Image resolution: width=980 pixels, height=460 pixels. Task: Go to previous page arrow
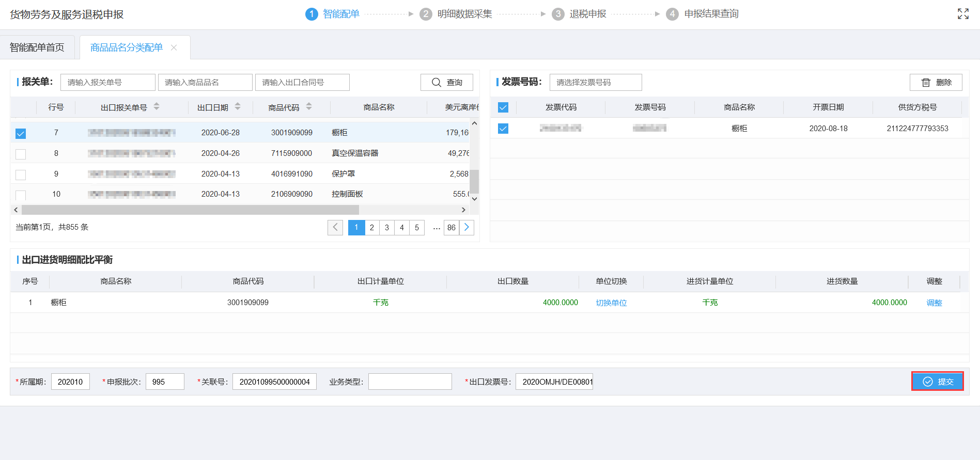[335, 227]
